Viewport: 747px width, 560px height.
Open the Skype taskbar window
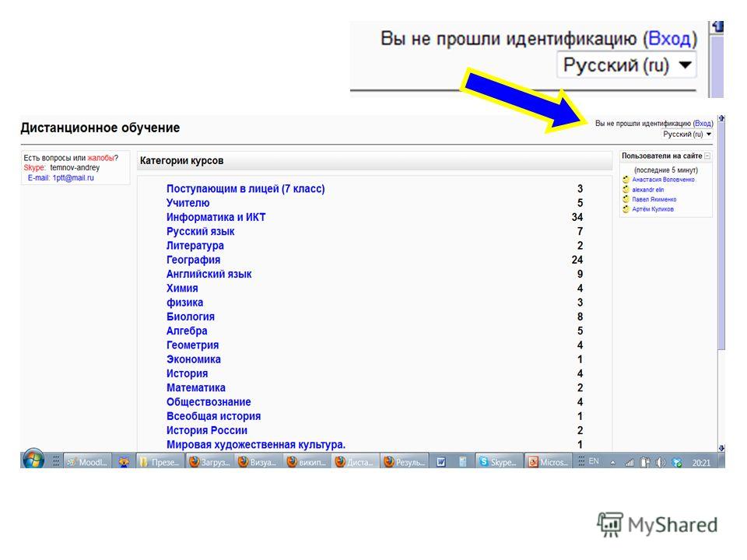498,462
